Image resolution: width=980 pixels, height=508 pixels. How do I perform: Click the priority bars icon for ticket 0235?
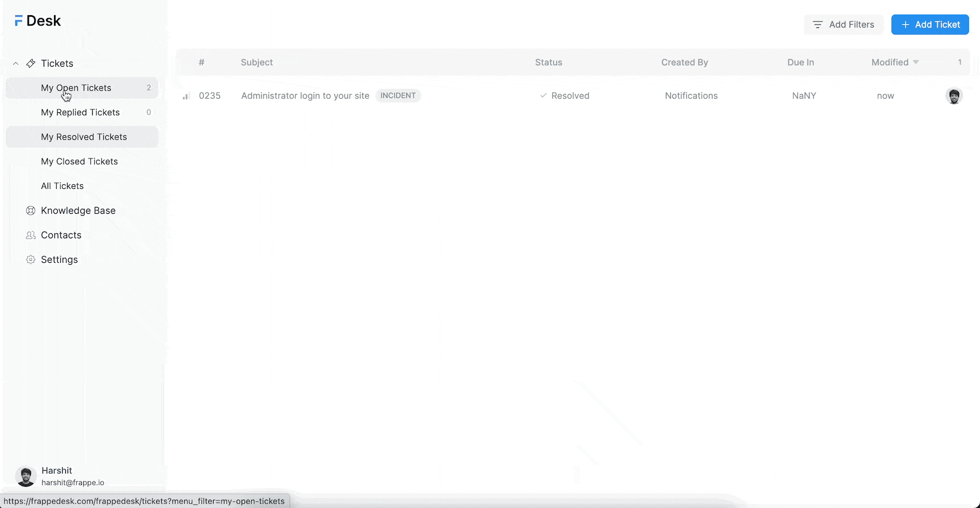[x=186, y=96]
